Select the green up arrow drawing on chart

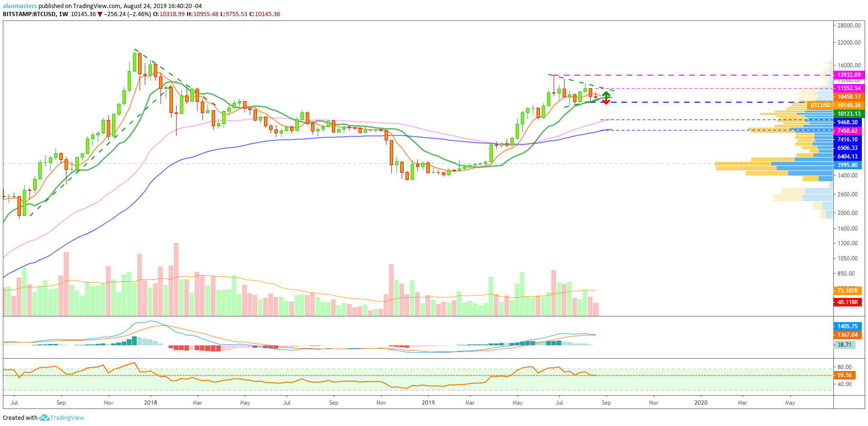606,94
